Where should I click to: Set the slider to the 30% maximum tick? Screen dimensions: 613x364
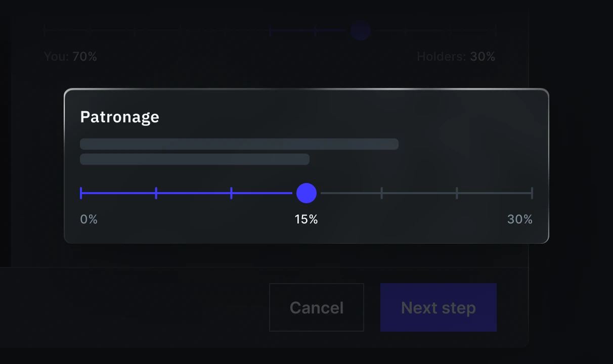[532, 193]
